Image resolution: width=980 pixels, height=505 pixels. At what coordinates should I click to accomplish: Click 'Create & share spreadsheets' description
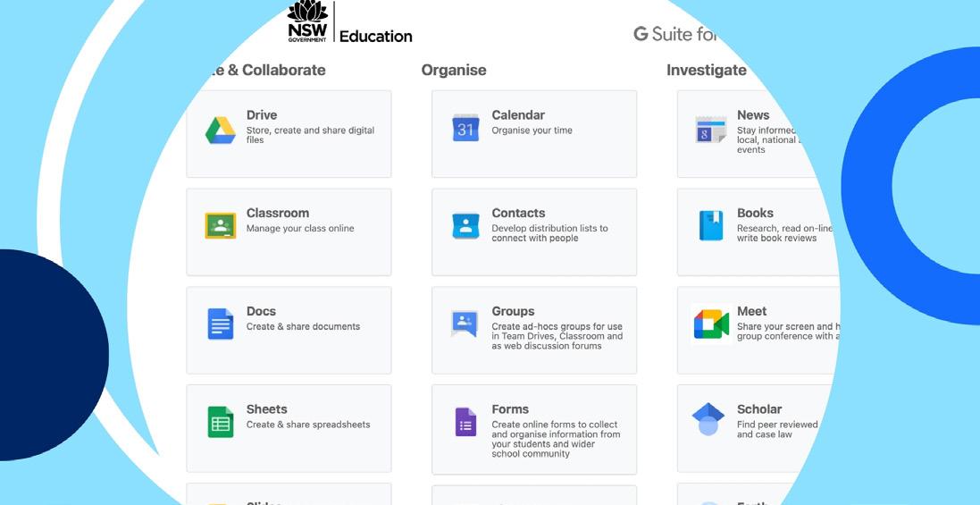pos(308,425)
